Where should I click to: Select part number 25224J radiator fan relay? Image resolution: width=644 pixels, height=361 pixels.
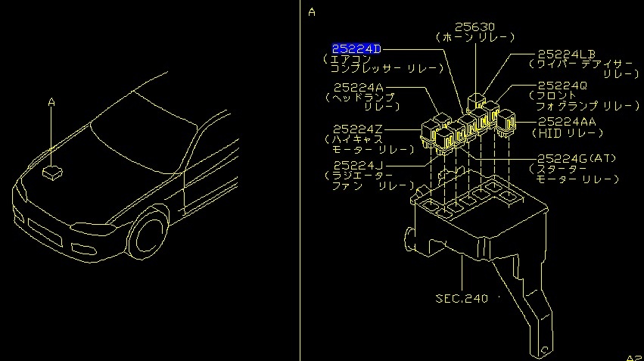coord(358,165)
